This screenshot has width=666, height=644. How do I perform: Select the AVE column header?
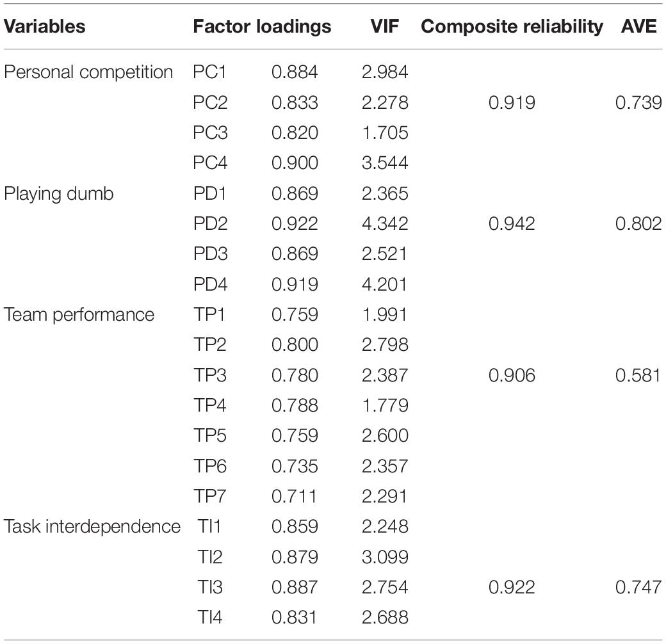pos(639,26)
